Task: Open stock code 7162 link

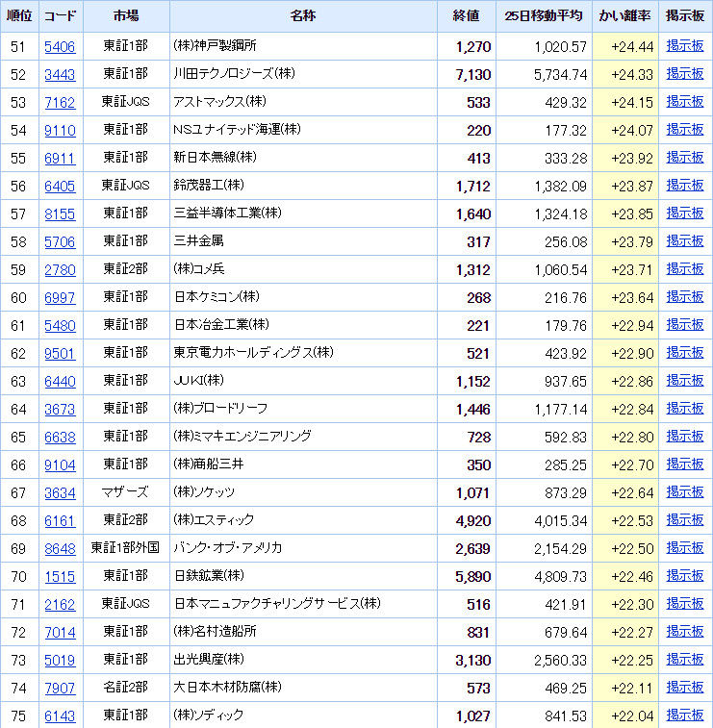Action: 60,103
